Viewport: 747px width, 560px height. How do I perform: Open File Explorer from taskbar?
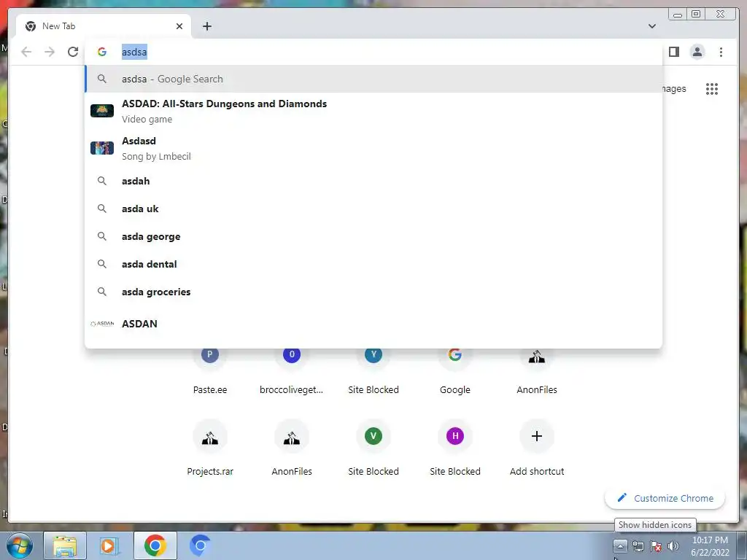65,545
